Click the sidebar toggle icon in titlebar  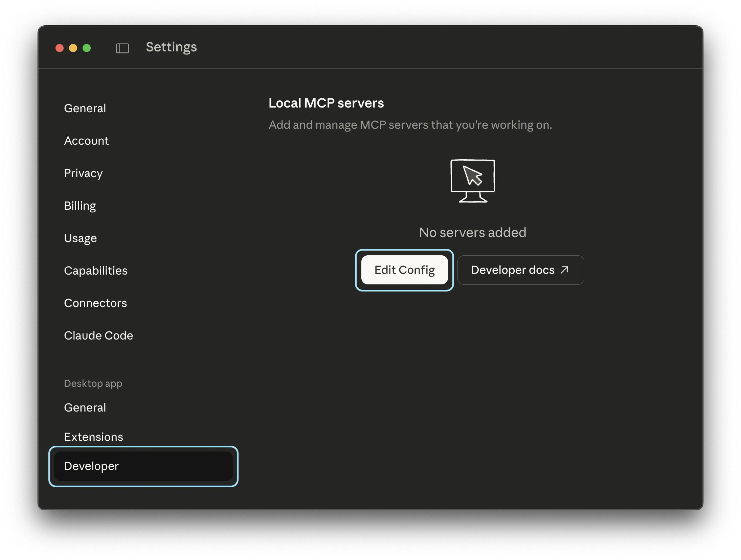[x=122, y=48]
